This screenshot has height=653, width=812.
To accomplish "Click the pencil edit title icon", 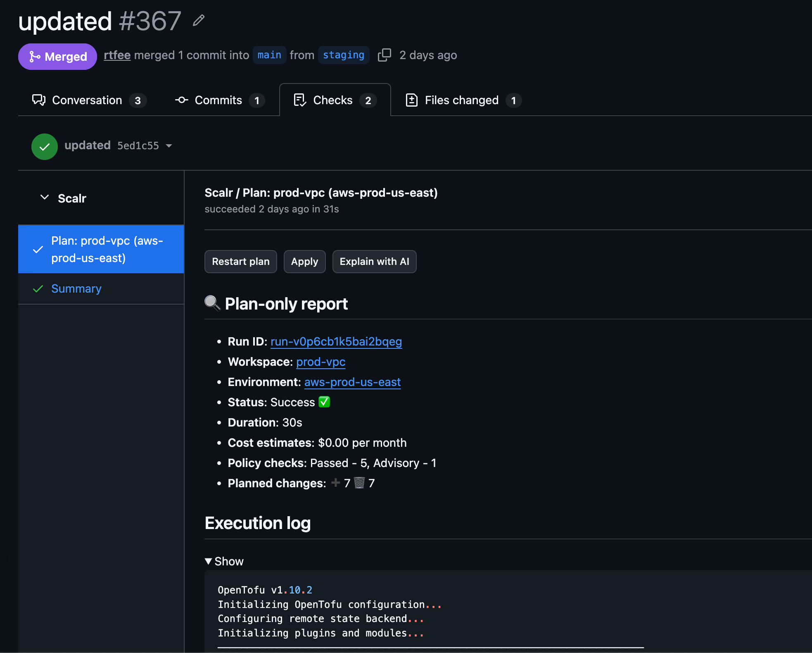I will 199,20.
